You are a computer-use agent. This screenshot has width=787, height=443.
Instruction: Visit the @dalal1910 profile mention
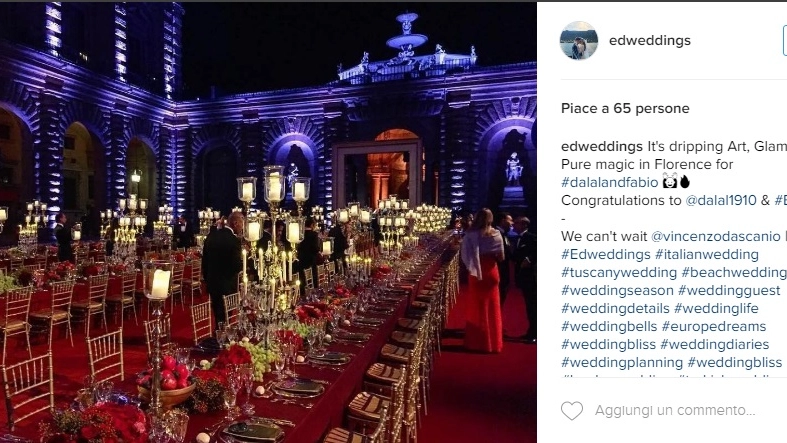tap(720, 200)
